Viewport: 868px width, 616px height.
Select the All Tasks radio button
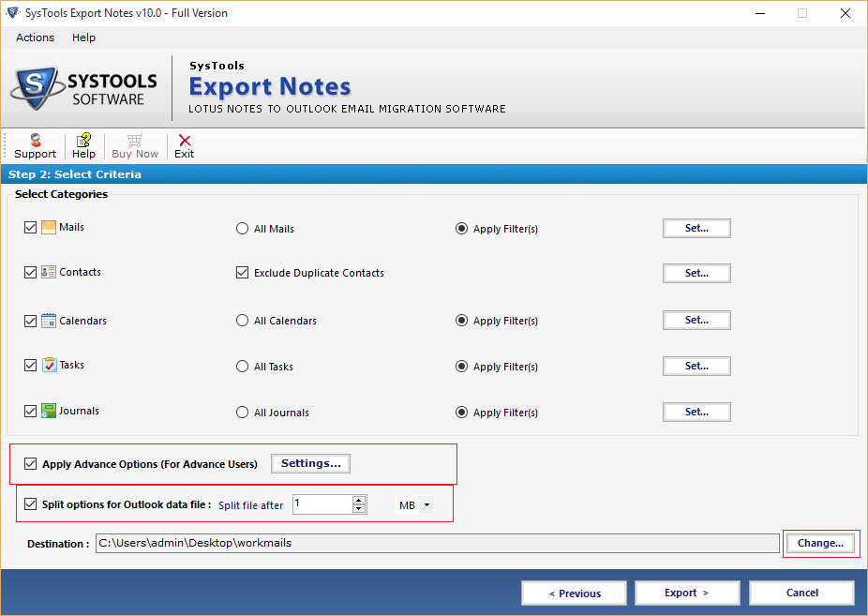[242, 367]
